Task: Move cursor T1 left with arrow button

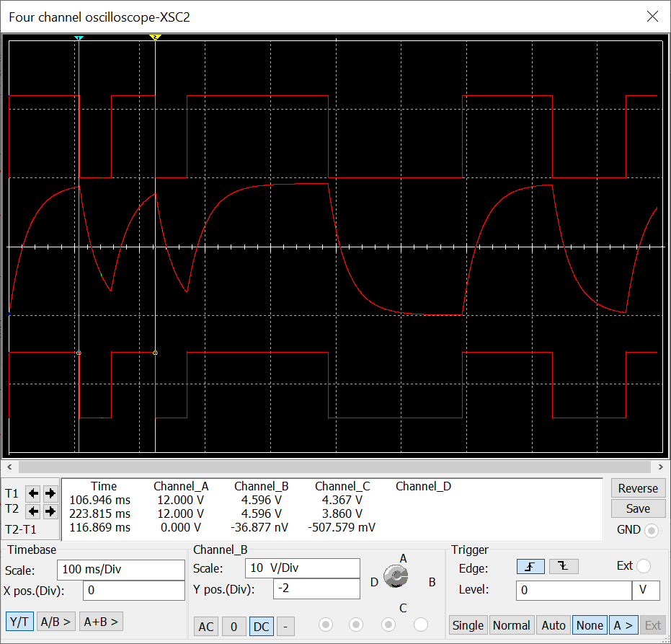Action: pyautogui.click(x=33, y=494)
